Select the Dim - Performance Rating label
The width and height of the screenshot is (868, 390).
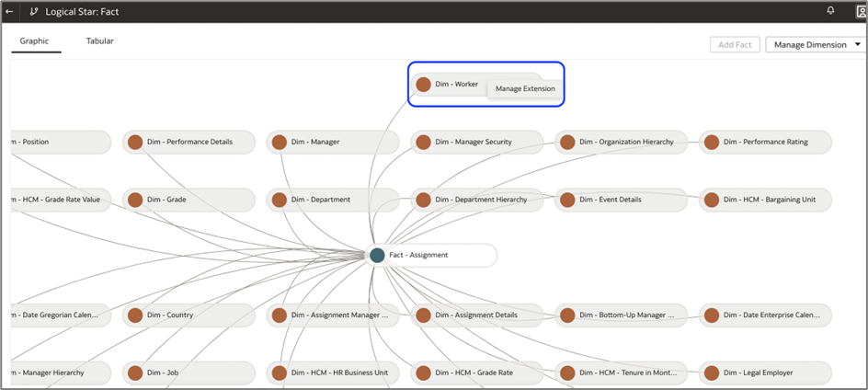click(766, 142)
